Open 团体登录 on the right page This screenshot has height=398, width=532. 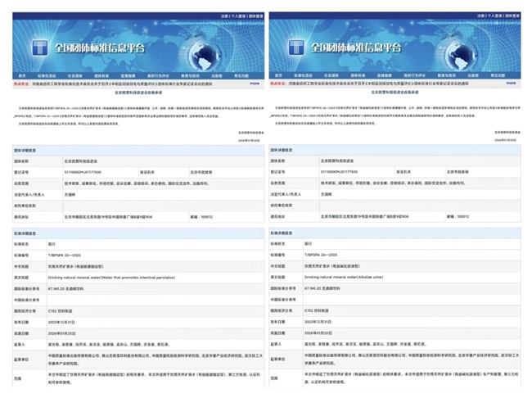click(512, 16)
